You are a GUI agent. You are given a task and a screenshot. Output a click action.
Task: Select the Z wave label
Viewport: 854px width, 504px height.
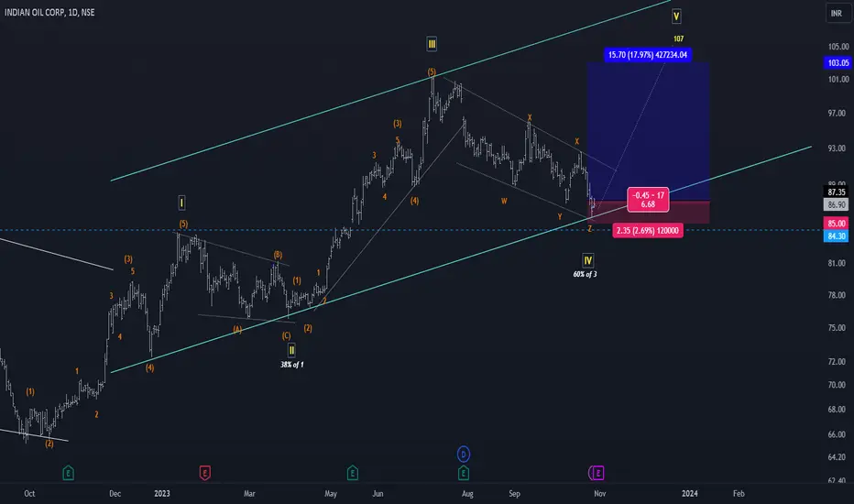click(589, 229)
